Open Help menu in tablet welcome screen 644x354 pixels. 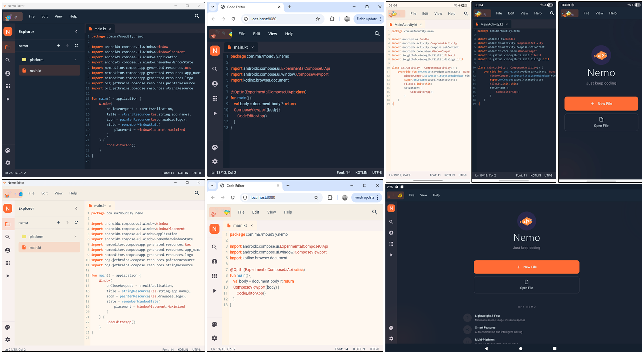click(436, 195)
